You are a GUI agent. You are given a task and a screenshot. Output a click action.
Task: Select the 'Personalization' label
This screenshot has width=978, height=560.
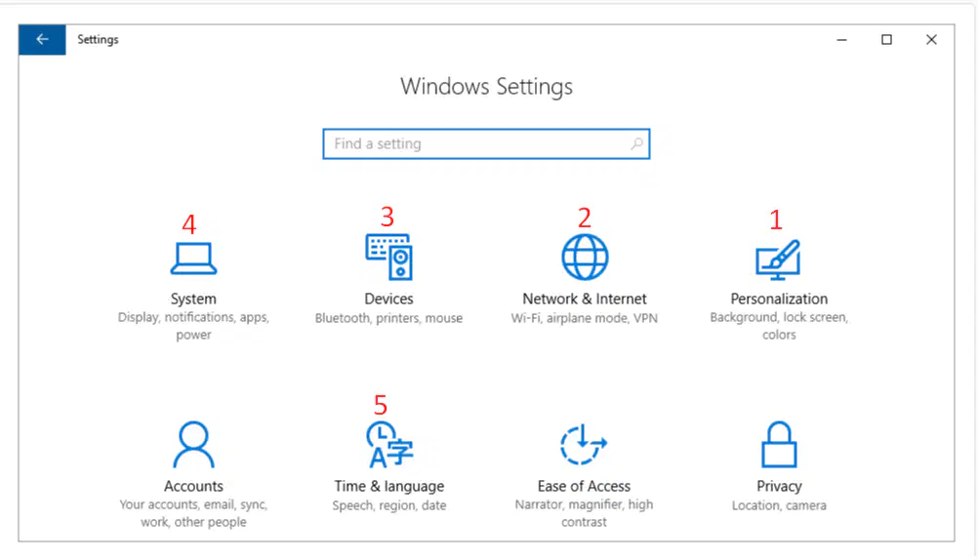pyautogui.click(x=779, y=299)
